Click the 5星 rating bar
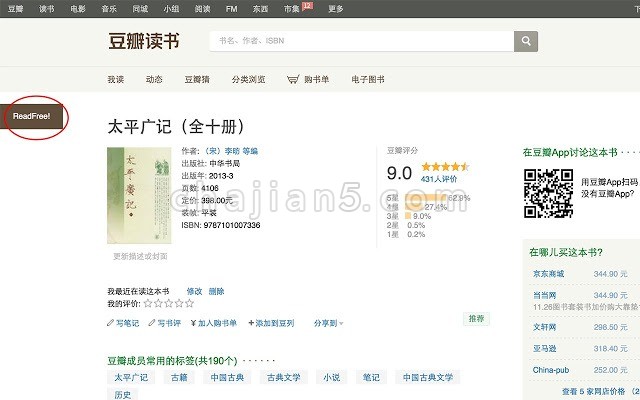Image resolution: width=640 pixels, height=400 pixels. coord(426,198)
